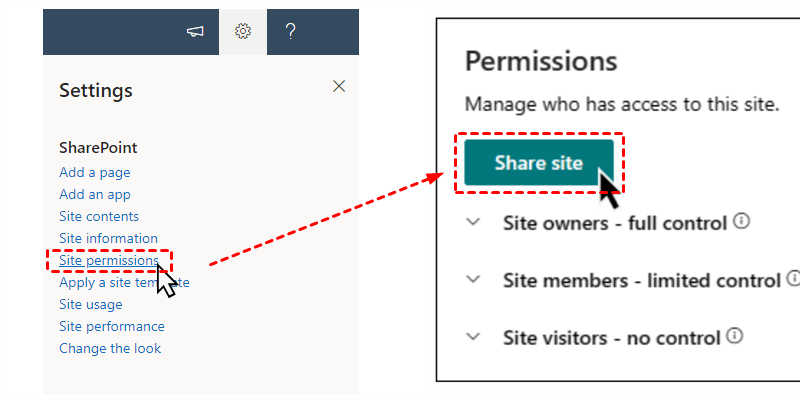Click info icon beside Site owners

click(741, 221)
